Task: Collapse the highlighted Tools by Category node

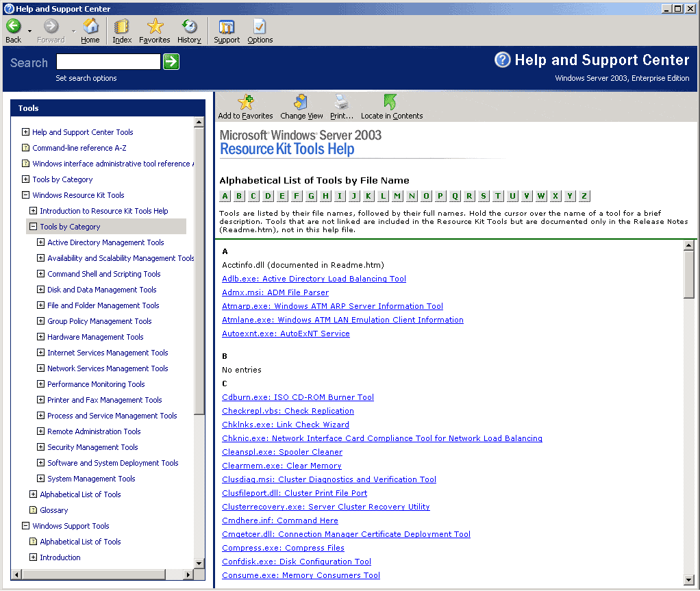Action: pyautogui.click(x=33, y=226)
